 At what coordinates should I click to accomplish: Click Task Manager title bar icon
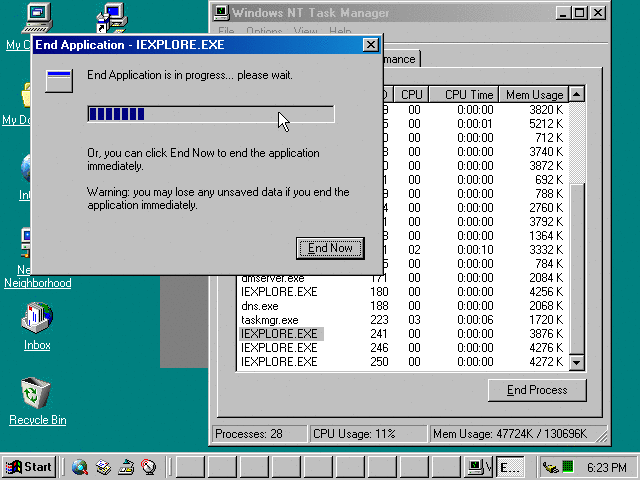pyautogui.click(x=222, y=13)
